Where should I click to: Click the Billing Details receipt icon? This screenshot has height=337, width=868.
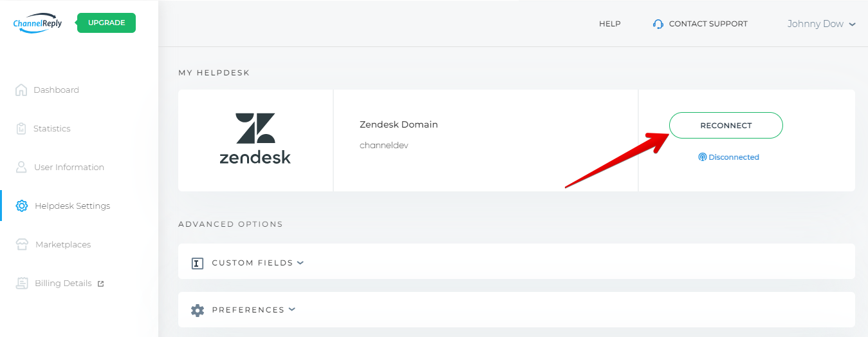[22, 283]
